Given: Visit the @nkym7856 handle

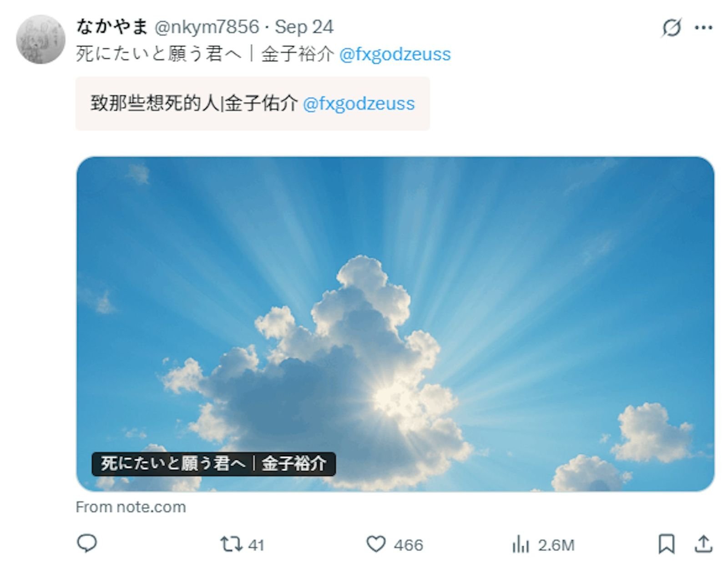Looking at the screenshot, I should click(207, 27).
